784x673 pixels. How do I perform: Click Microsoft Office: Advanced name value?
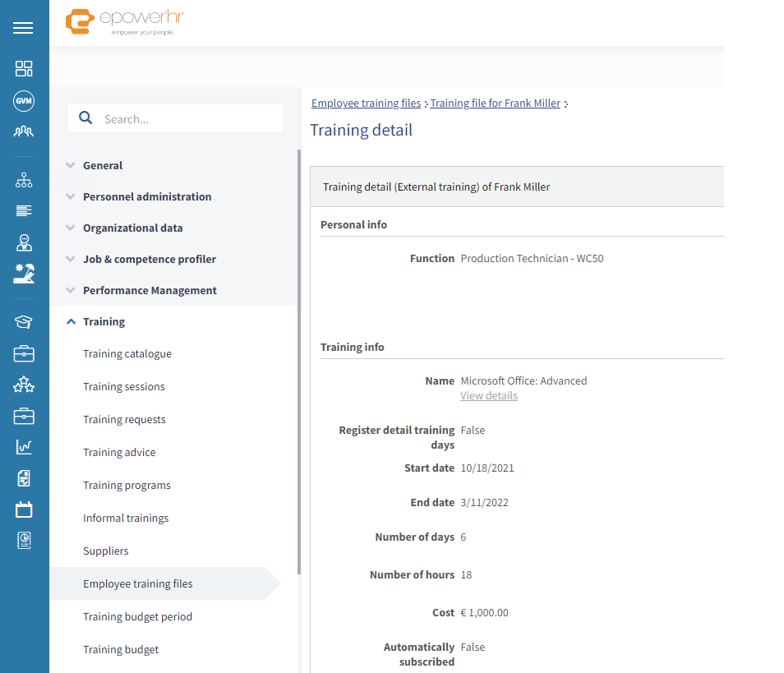click(x=523, y=381)
